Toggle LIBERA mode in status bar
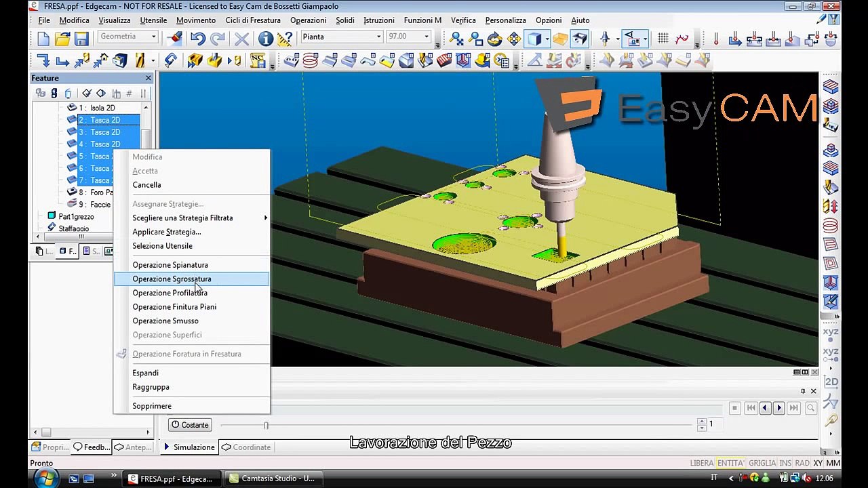The height and width of the screenshot is (488, 868). coord(702,463)
